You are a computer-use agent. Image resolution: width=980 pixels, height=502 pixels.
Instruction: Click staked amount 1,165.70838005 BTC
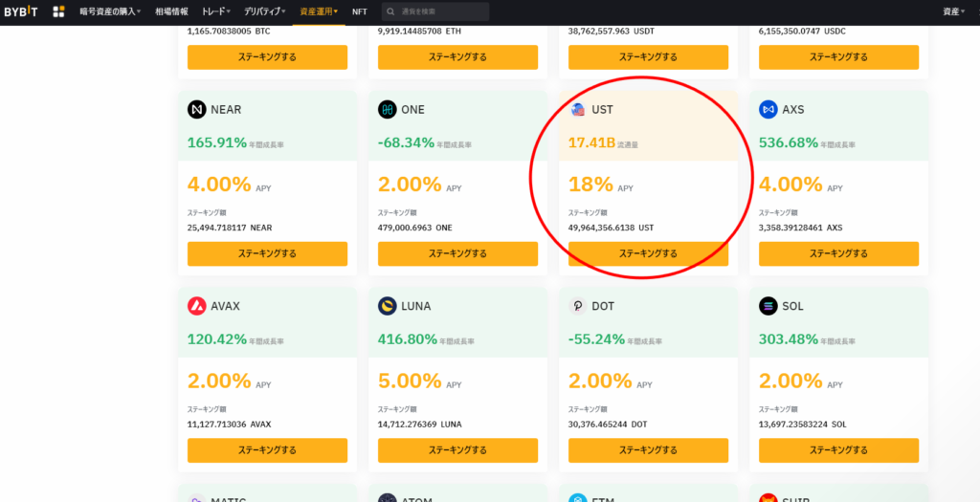coord(229,31)
